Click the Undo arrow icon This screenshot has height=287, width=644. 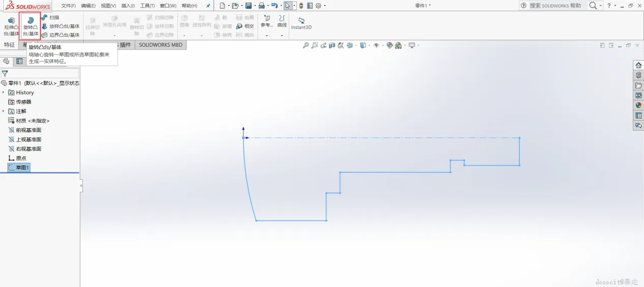(x=274, y=6)
